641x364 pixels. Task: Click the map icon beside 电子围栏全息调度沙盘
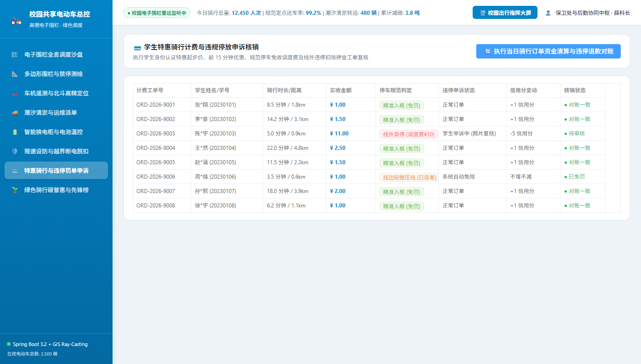click(14, 54)
